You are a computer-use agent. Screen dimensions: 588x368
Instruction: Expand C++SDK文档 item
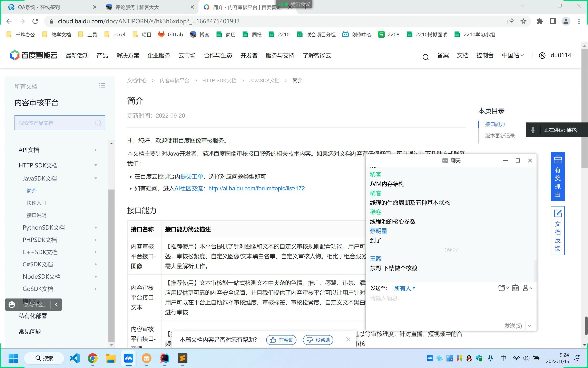[96, 252]
